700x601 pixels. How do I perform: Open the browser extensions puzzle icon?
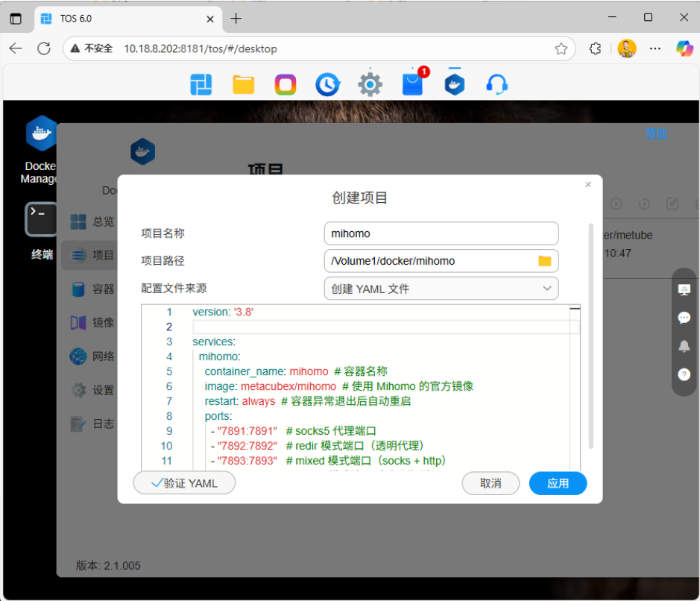[x=595, y=48]
